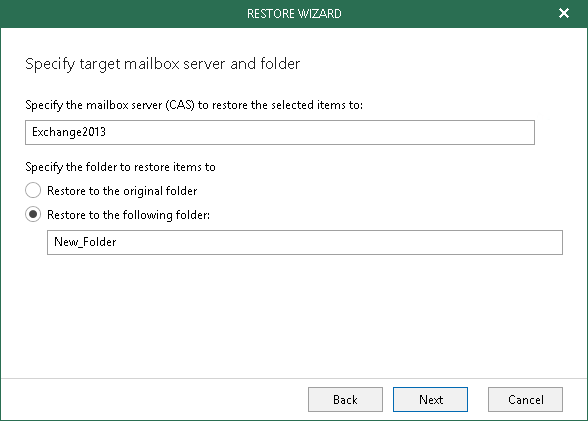Click the blank dialog area below the folder field
588x421 pixels.
point(294,315)
